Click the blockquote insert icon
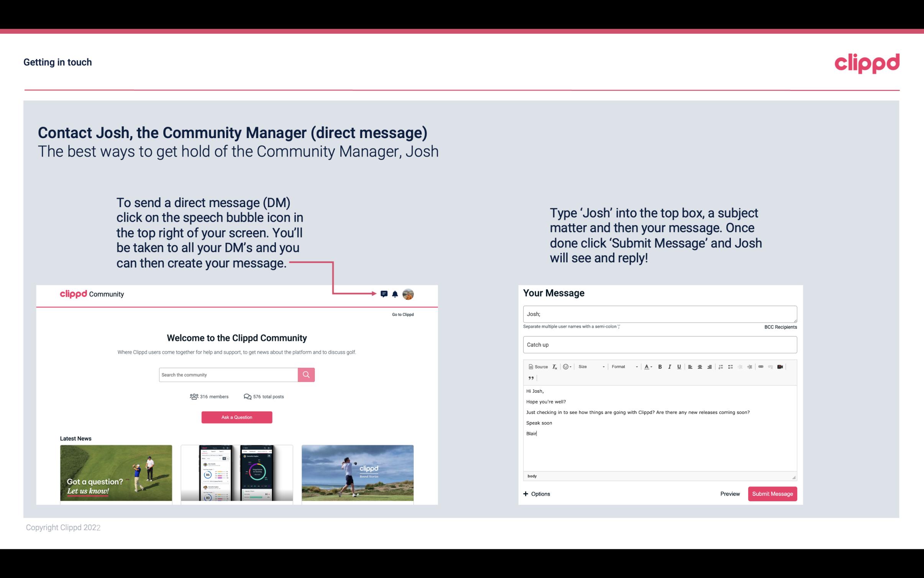This screenshot has width=924, height=578. click(x=530, y=377)
